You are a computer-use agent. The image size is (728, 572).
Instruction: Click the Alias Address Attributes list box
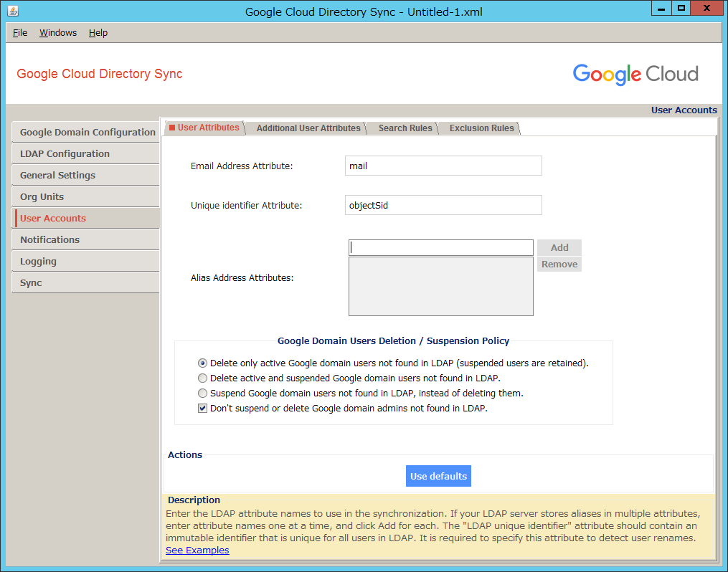(x=440, y=286)
